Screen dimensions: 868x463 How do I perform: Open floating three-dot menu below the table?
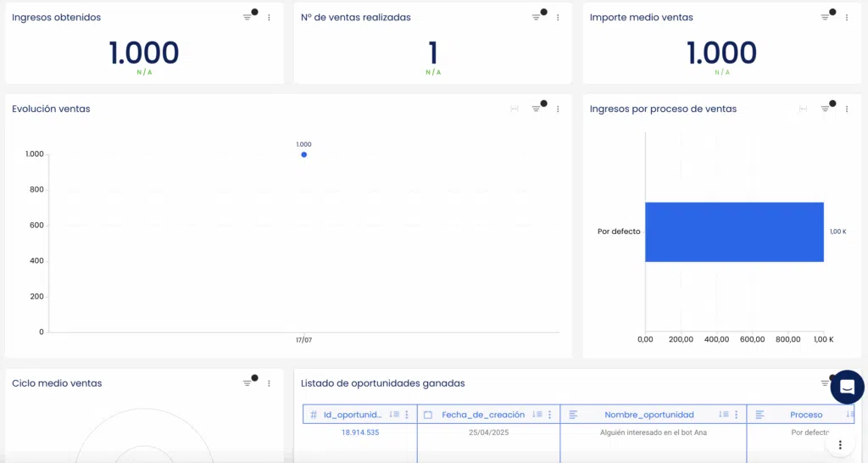840,444
